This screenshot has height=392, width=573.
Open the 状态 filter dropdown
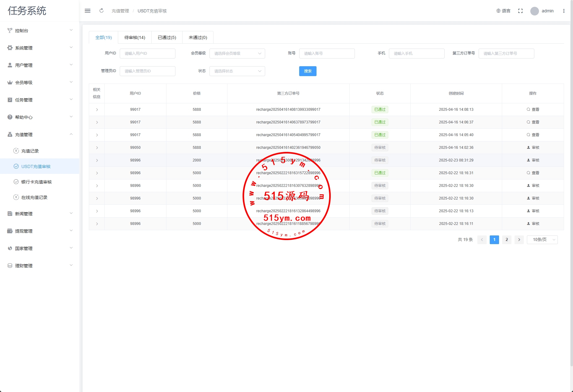[237, 71]
